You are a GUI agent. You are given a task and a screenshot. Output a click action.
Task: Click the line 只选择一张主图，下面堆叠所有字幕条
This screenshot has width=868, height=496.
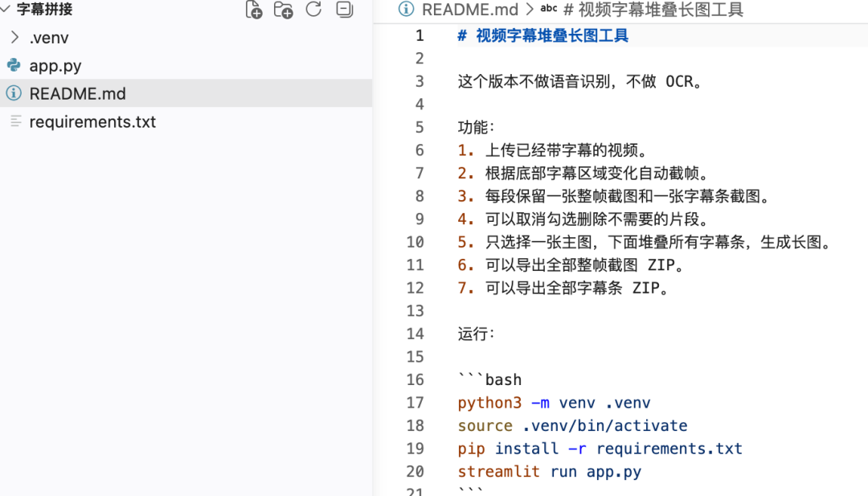click(x=645, y=242)
